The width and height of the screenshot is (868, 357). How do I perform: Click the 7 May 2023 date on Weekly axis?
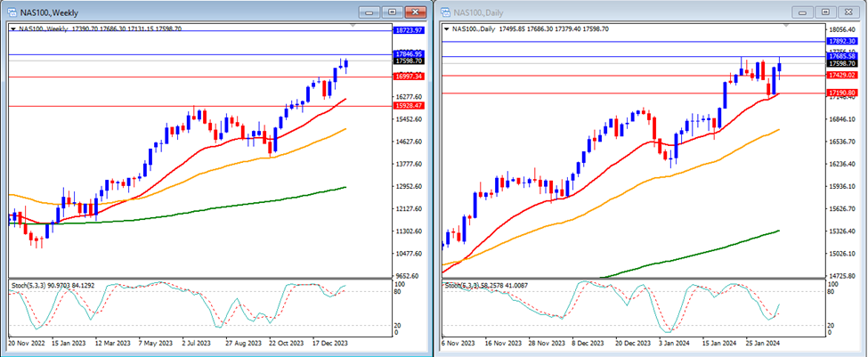pyautogui.click(x=156, y=343)
